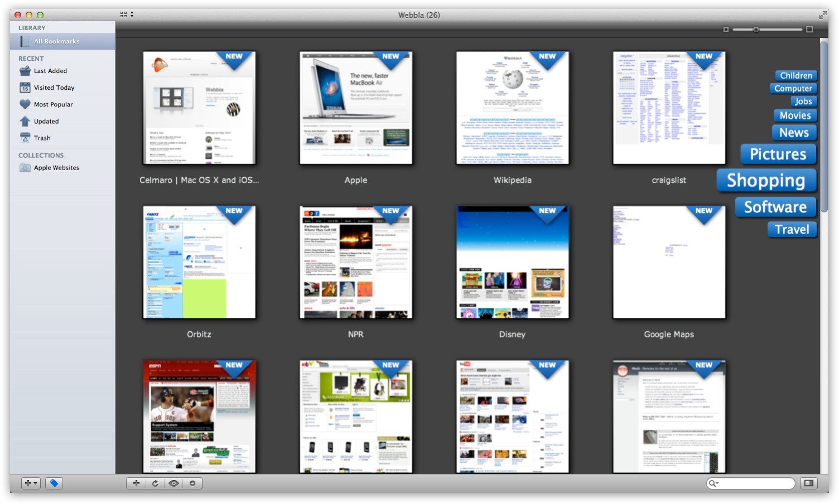Screen dimensions: 839x504
Task: Click the News tag label
Action: [794, 132]
